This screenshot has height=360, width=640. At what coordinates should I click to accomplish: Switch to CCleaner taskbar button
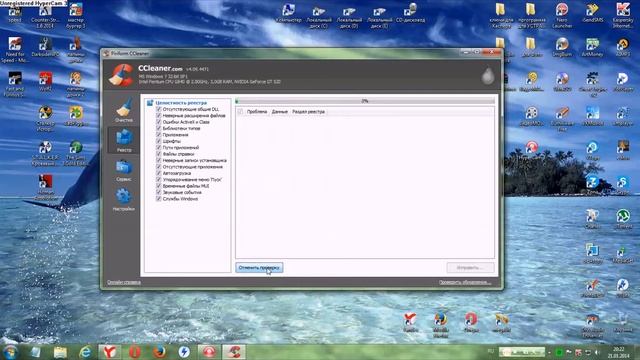[234, 352]
